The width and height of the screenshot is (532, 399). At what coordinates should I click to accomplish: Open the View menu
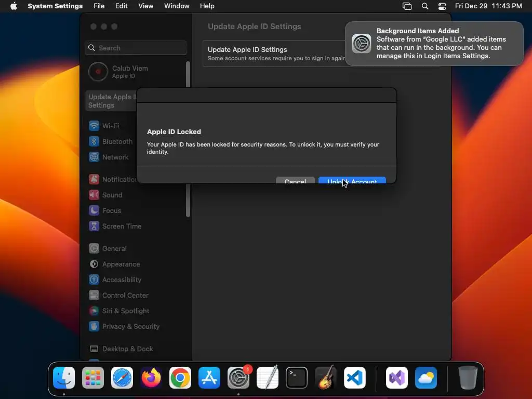146,6
